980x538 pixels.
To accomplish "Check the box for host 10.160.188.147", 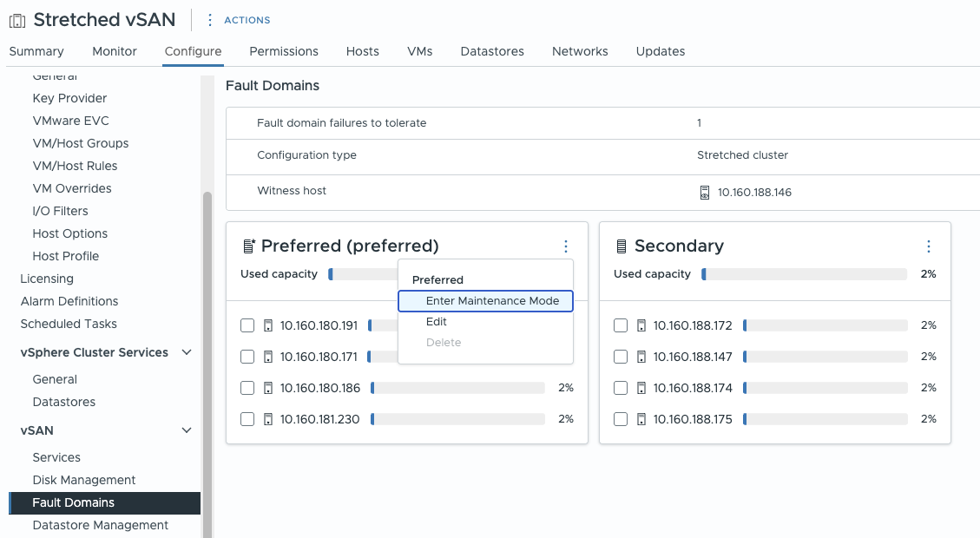I will pos(621,357).
